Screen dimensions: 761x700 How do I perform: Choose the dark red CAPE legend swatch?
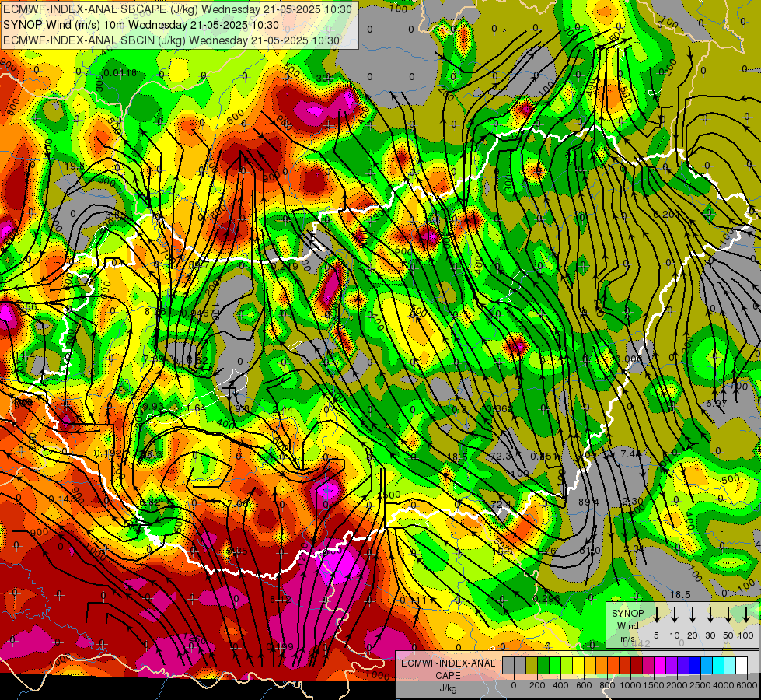tap(637, 666)
